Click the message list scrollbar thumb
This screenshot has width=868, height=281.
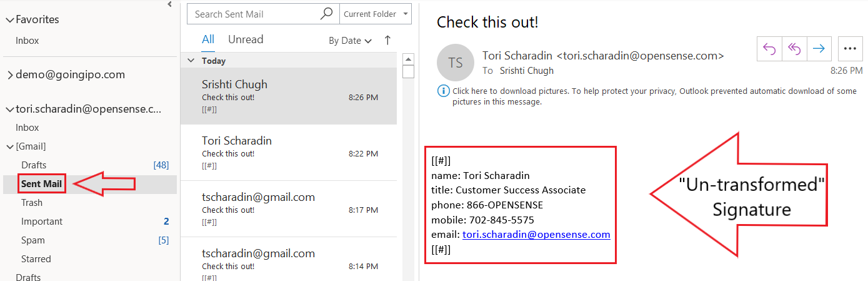click(408, 71)
